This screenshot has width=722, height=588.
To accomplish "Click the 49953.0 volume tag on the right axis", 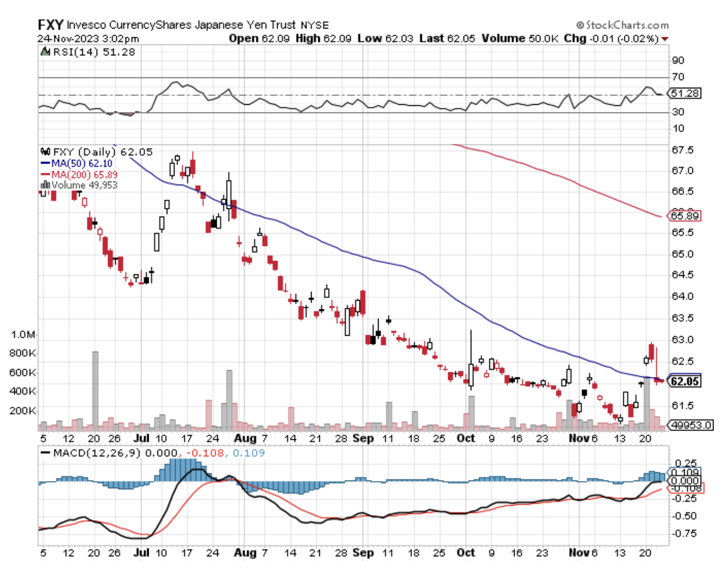I will (x=691, y=425).
